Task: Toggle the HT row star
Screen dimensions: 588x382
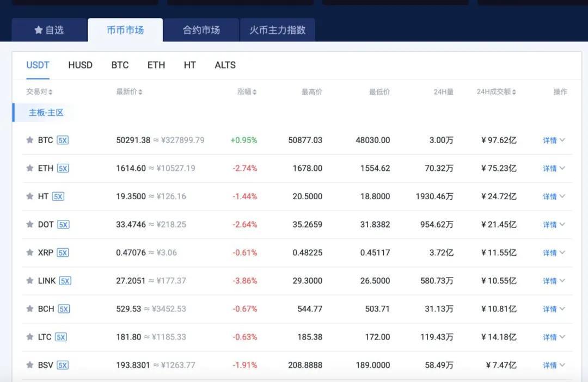Action: [30, 196]
